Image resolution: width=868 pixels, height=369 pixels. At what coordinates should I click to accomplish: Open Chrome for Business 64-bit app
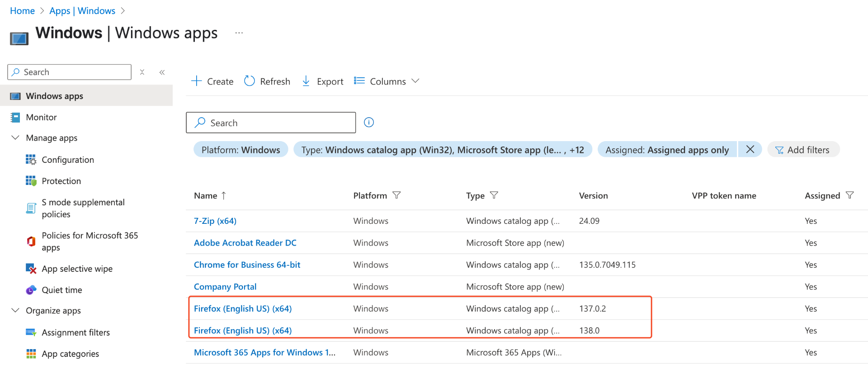coord(247,265)
